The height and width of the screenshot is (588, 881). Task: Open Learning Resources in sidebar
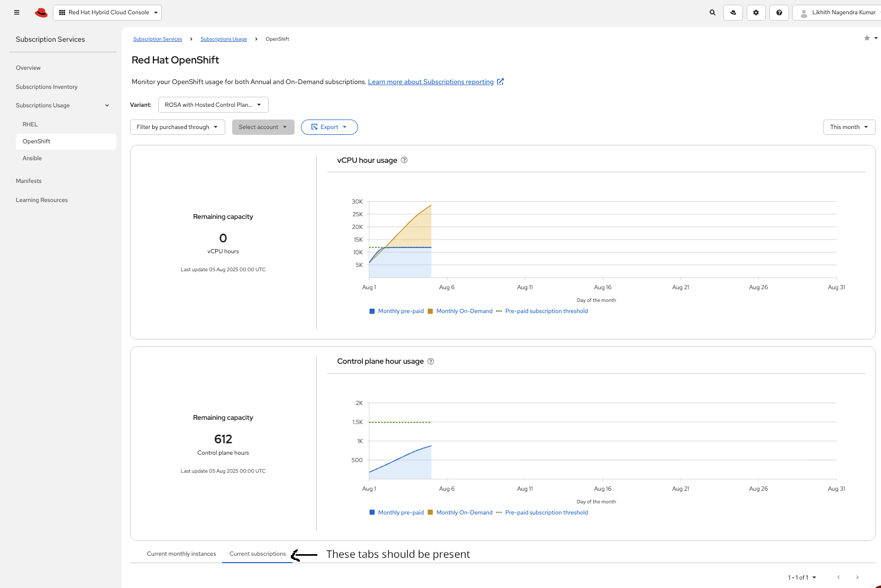click(42, 200)
